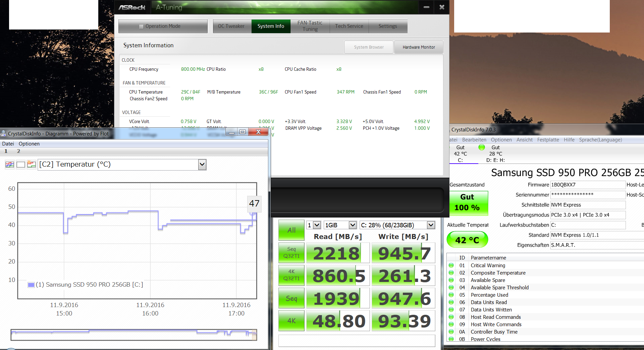Click the green status dot for Composite Temperature
Viewport: 644px width, 350px height.
coord(451,273)
